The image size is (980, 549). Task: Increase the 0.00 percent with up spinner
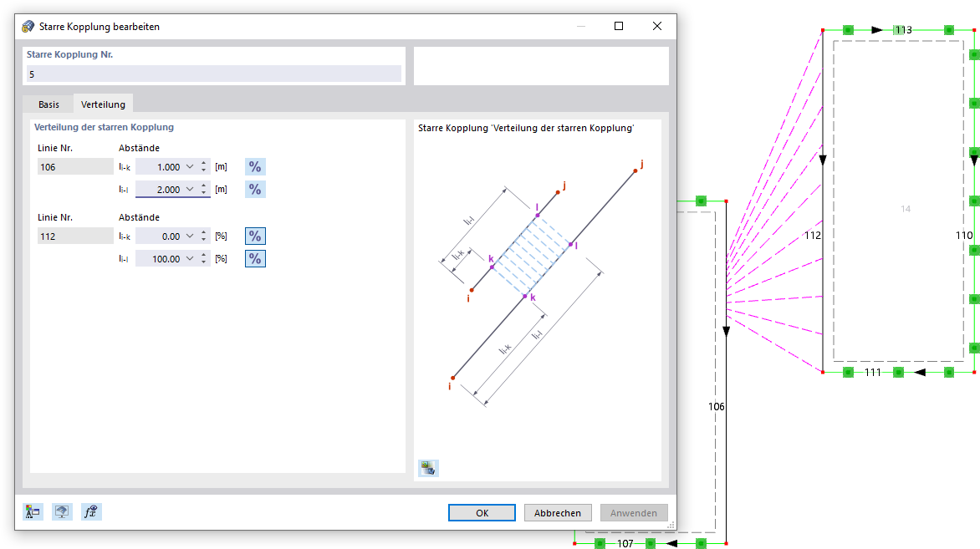[x=204, y=233]
